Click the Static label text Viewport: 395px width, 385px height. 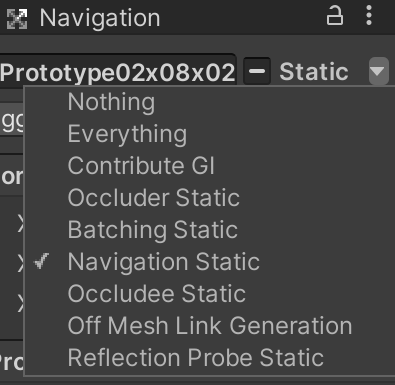pyautogui.click(x=314, y=72)
